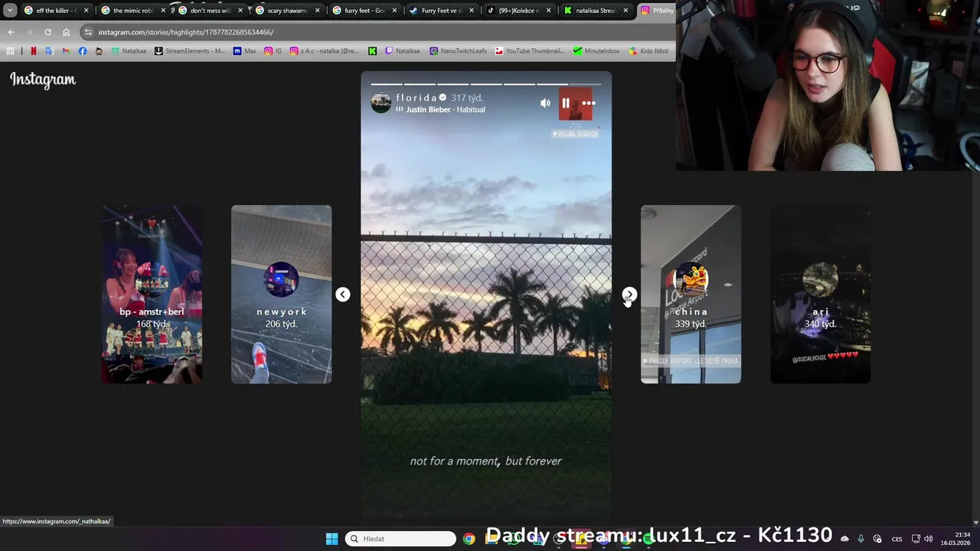Switch to the Steam "Furry Feet ve" tab
980x551 pixels.
(x=443, y=11)
